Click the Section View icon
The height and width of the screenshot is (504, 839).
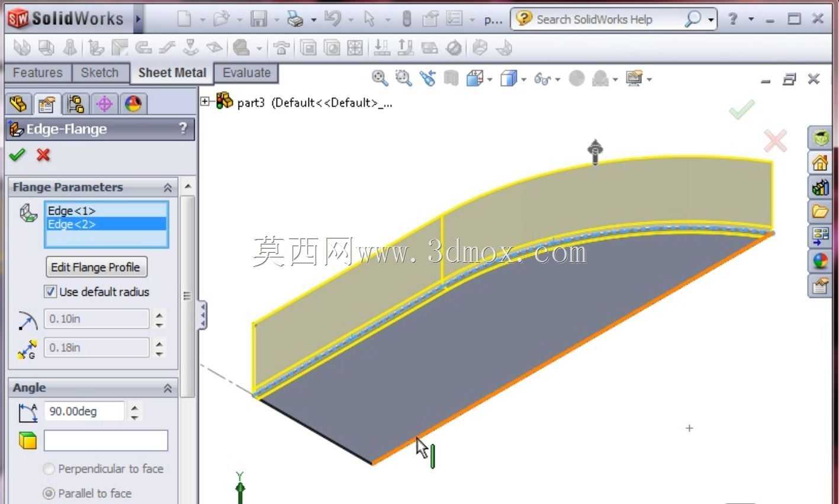451,78
